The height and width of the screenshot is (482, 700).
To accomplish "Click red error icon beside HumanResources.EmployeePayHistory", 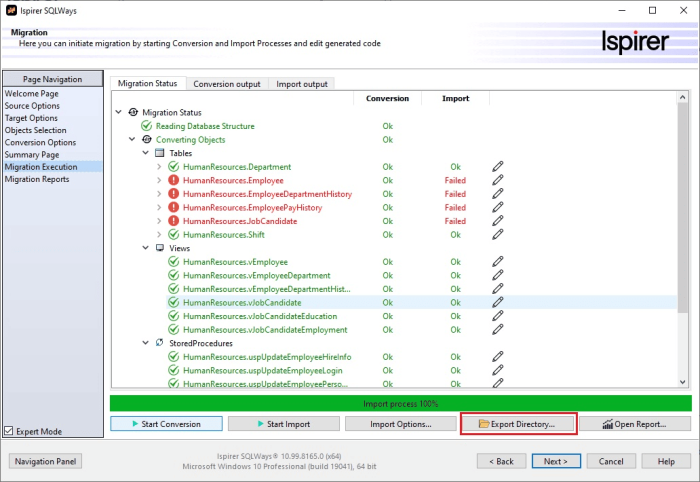I will tap(173, 208).
